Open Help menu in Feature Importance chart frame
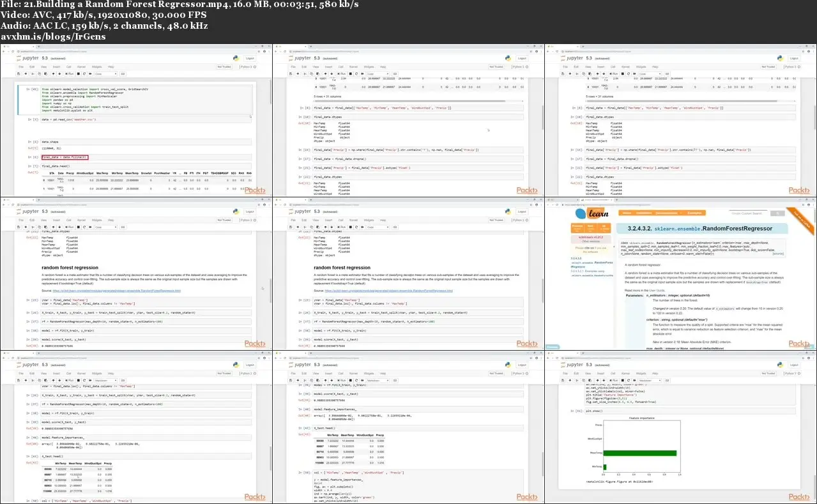Viewport: 817px width, 504px height. [655, 373]
